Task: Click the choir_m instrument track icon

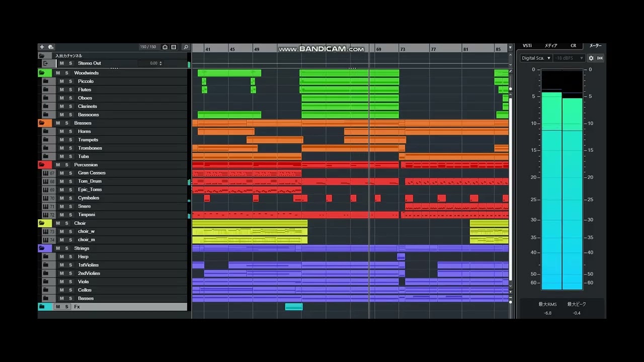Action: coord(46,240)
